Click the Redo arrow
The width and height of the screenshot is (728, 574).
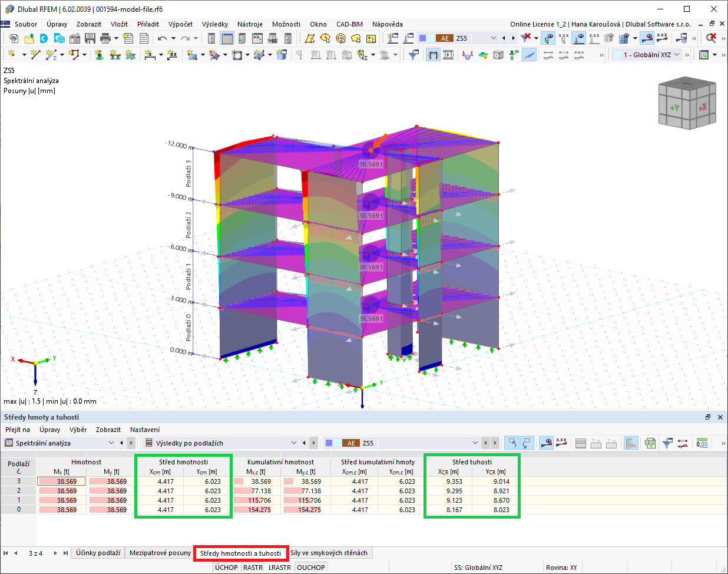(185, 38)
